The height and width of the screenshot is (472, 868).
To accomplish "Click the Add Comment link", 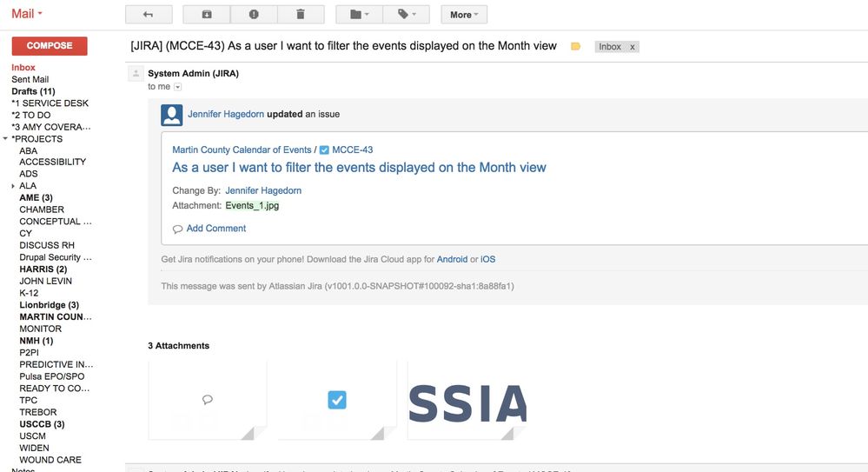I will point(215,229).
